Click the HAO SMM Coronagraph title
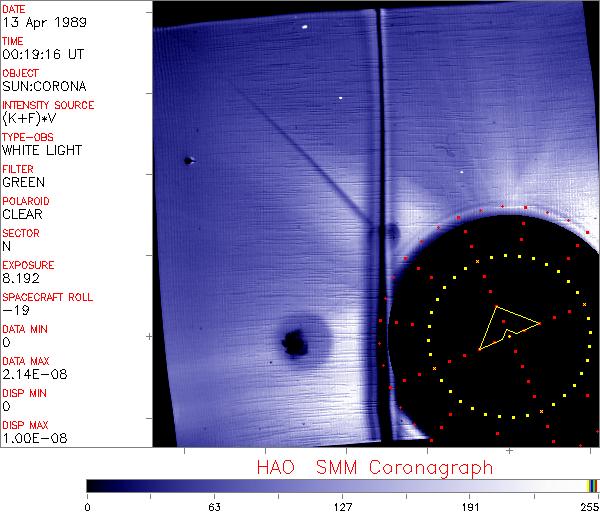This screenshot has height=512, width=600. tap(375, 468)
